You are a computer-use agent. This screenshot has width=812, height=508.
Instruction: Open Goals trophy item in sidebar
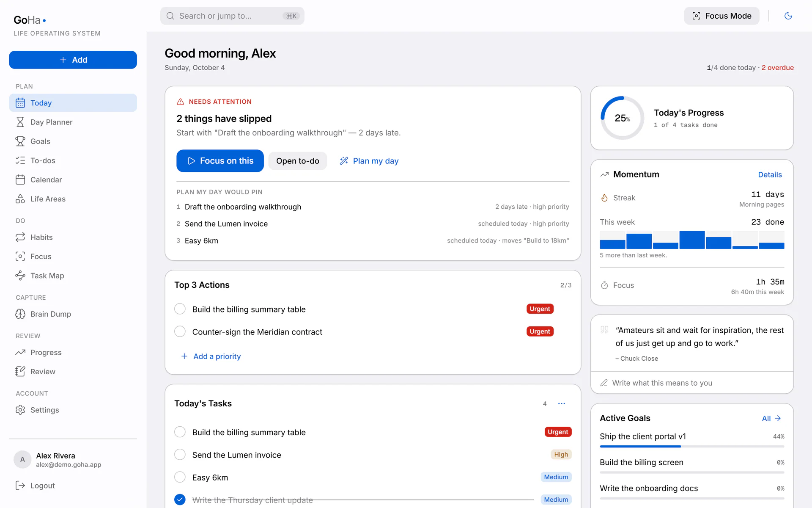(x=73, y=141)
